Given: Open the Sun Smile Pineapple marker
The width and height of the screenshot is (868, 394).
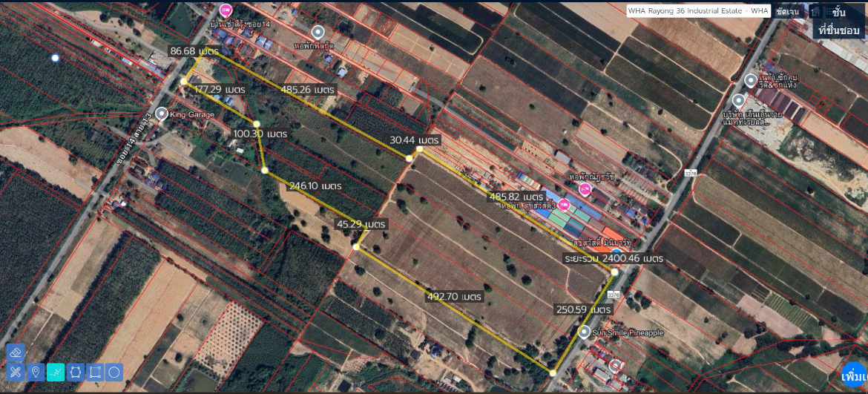Looking at the screenshot, I should click(x=585, y=332).
